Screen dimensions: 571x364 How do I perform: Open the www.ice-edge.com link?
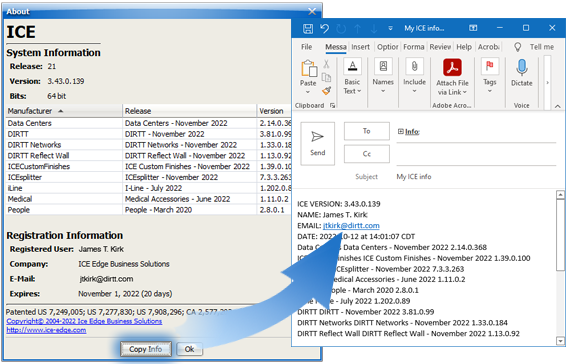(x=46, y=330)
